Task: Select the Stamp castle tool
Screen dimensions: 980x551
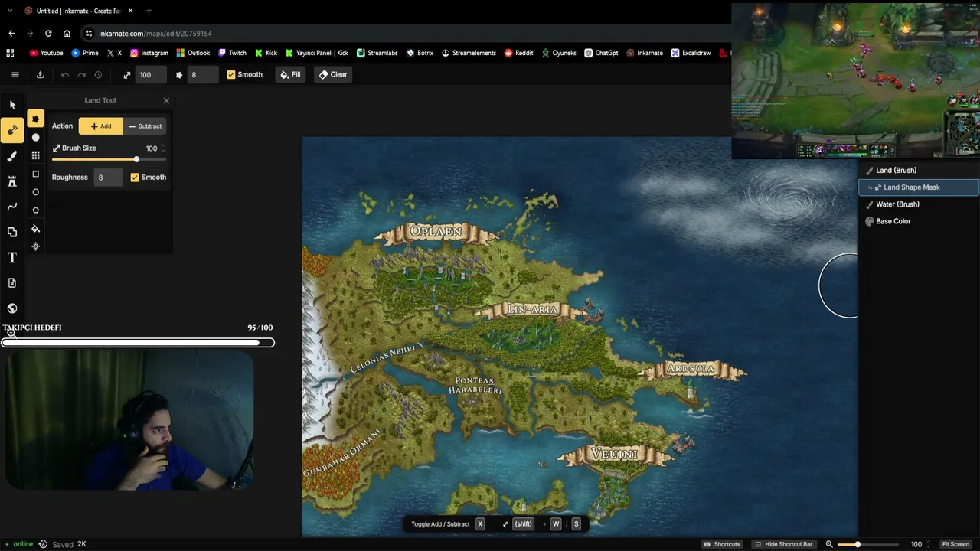Action: pyautogui.click(x=12, y=181)
